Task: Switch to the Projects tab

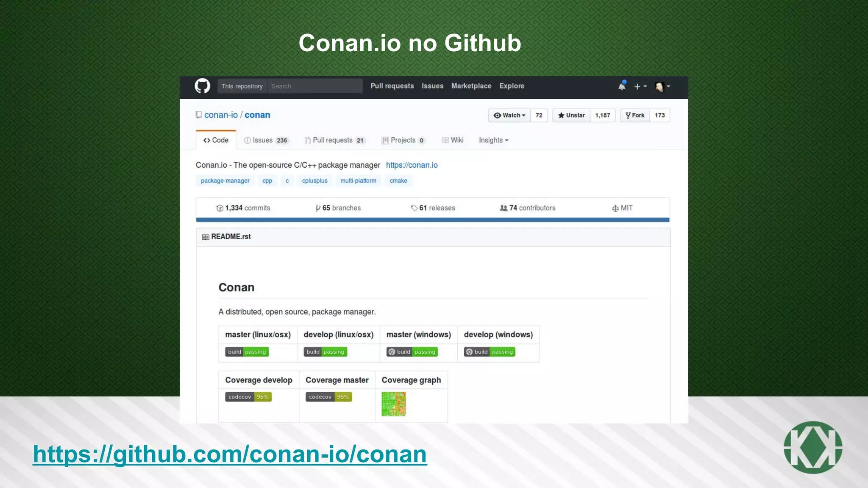Action: click(403, 140)
